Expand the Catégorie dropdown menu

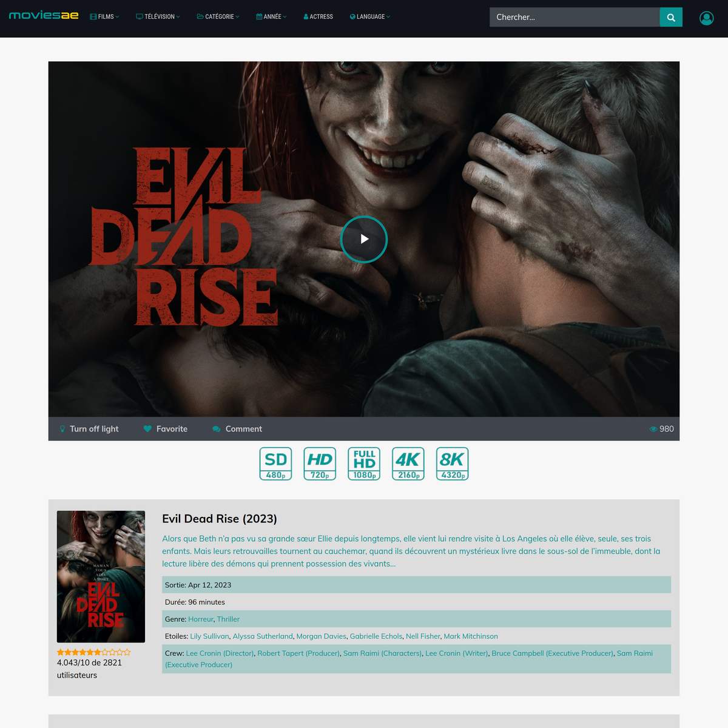[218, 17]
